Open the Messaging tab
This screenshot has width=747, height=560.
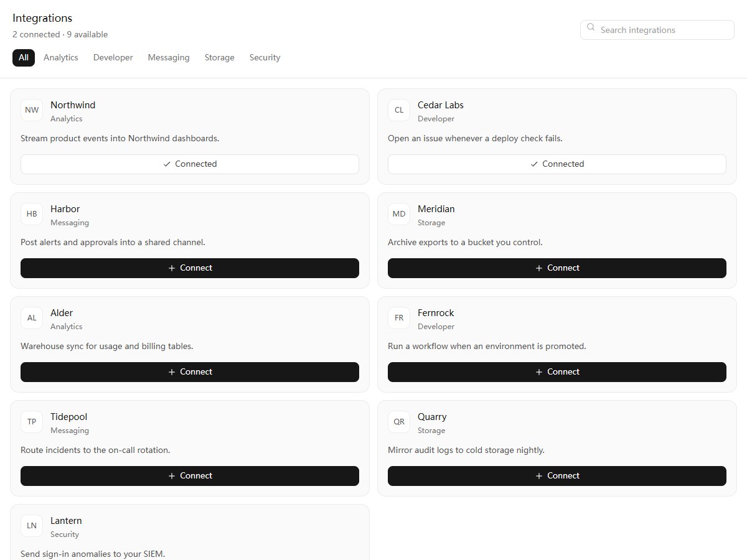tap(169, 57)
